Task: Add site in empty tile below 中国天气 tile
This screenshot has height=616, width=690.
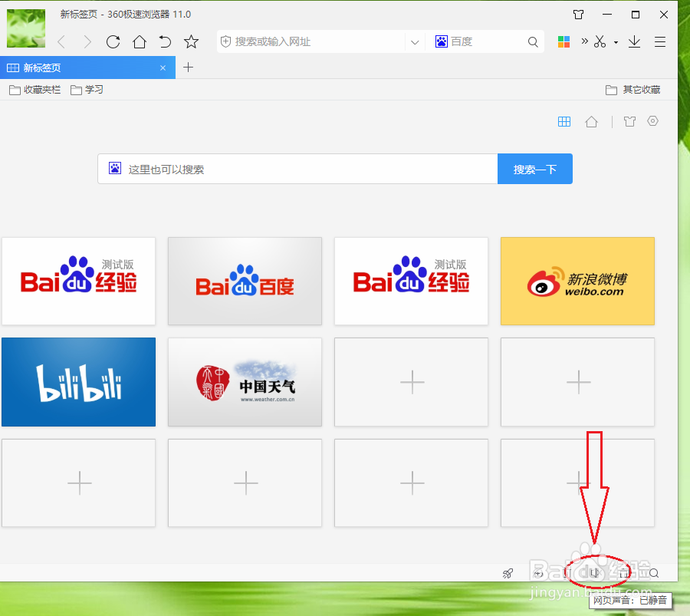Action: (x=245, y=483)
